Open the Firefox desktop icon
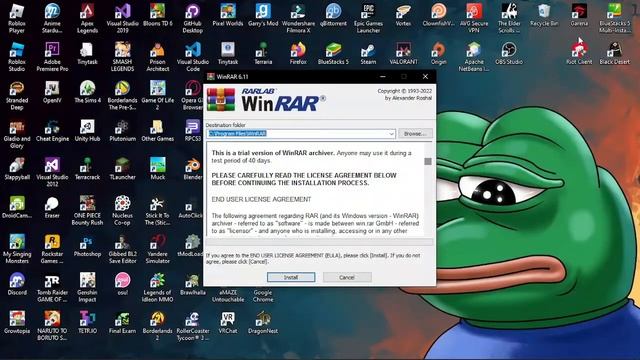Image resolution: width=640 pixels, height=360 pixels. pos(298,53)
